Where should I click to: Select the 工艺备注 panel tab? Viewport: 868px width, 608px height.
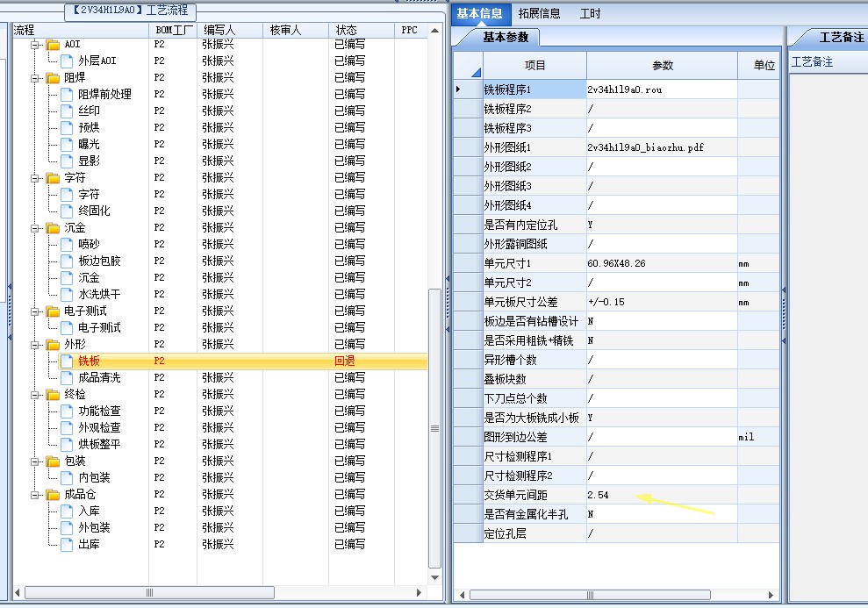tap(840, 37)
